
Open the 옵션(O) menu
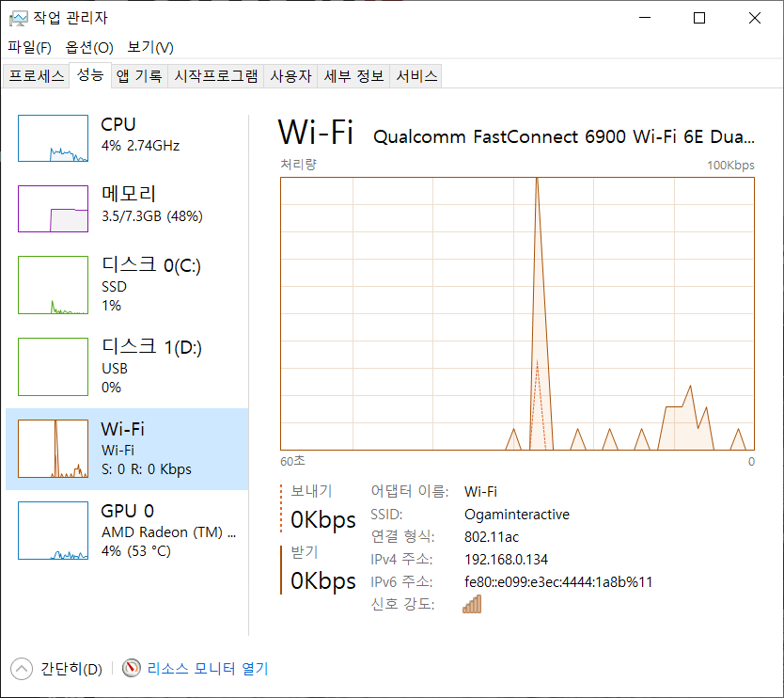(89, 47)
